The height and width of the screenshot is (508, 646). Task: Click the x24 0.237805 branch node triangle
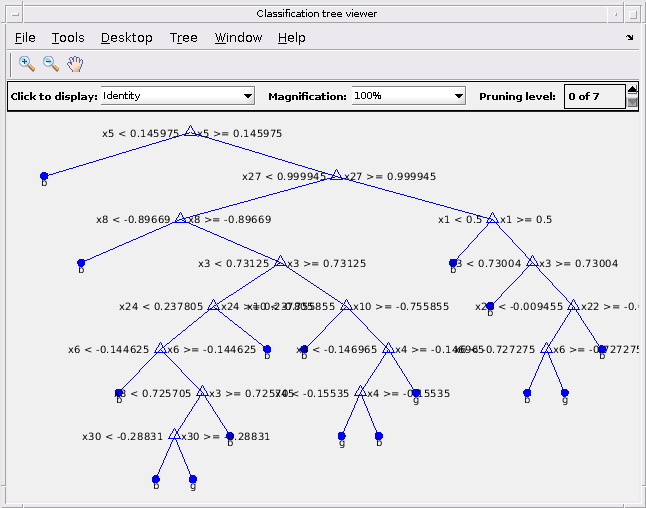tap(213, 305)
